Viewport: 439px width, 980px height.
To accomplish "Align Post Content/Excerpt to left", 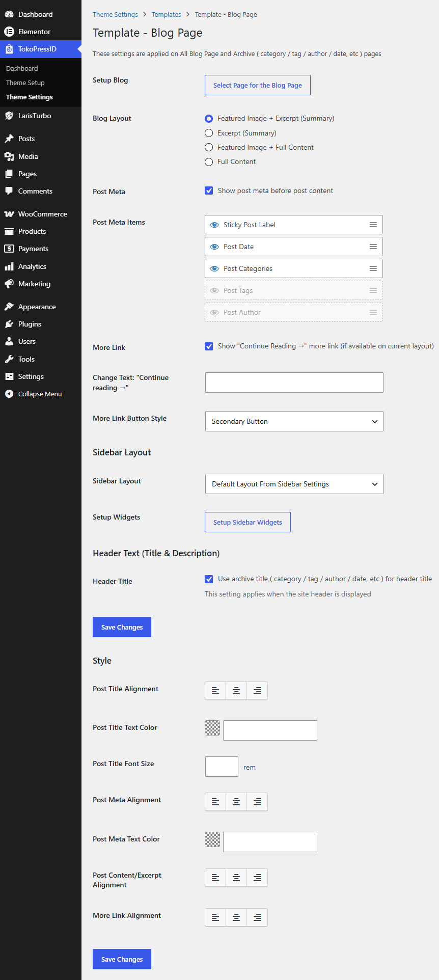I will tap(215, 878).
